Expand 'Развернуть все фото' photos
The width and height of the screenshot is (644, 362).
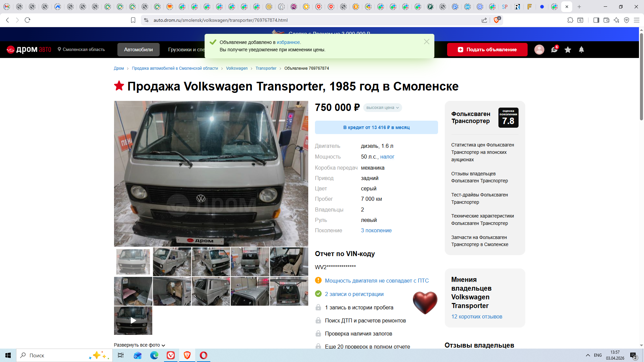[139, 345]
